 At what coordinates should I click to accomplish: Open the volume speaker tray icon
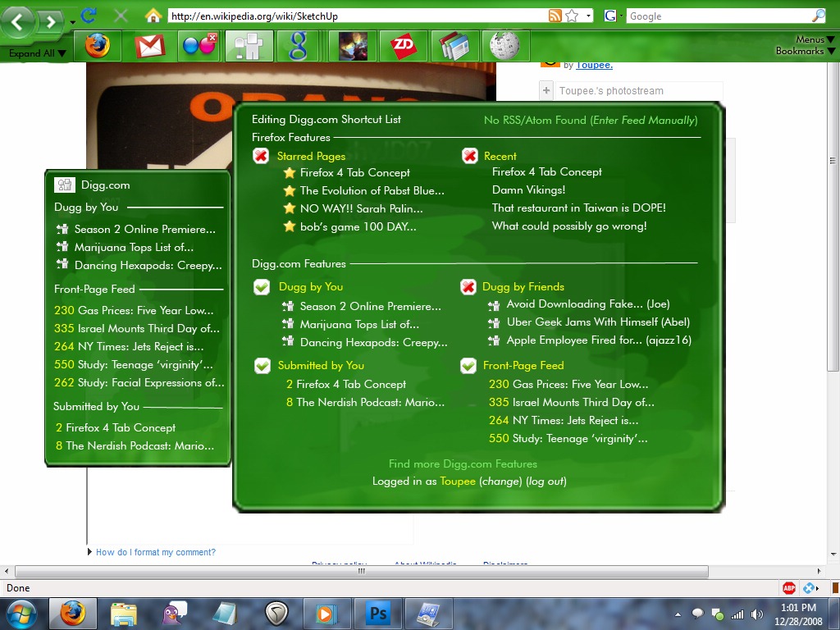756,614
